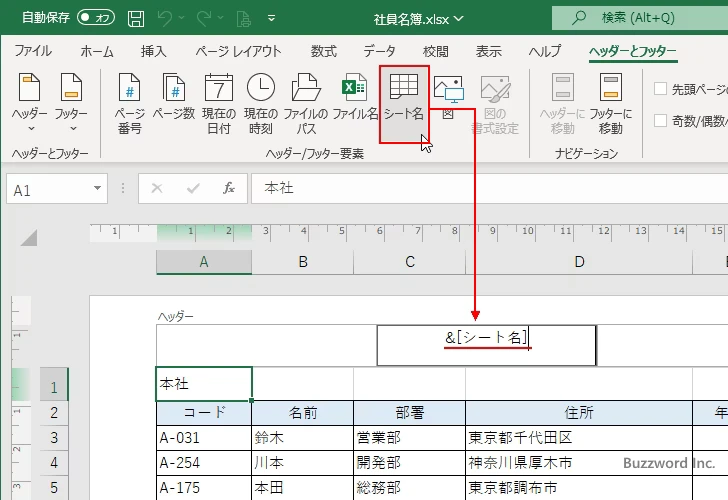Click the grayed-out Go to Header button

click(562, 104)
